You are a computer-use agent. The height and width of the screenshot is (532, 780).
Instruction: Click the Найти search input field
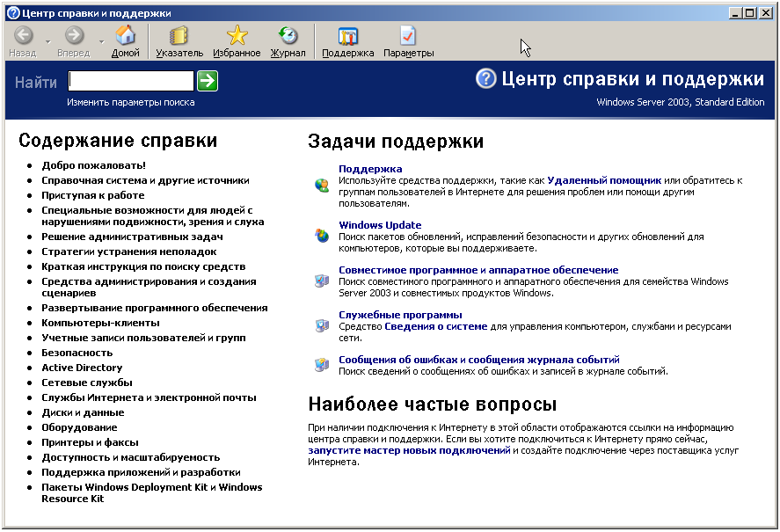[x=131, y=81]
